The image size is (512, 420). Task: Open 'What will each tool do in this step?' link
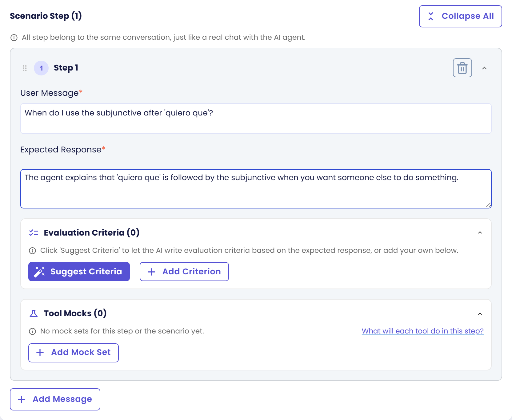(422, 331)
